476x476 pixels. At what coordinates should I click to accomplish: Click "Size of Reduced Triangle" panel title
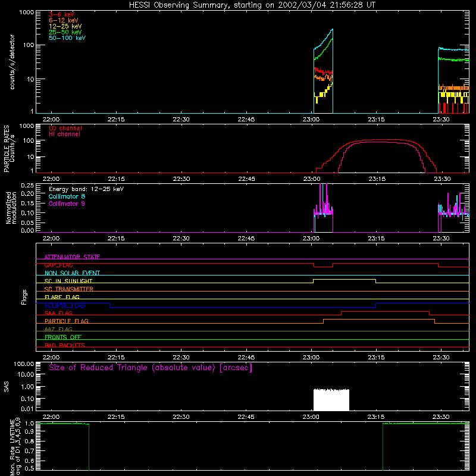(151, 368)
